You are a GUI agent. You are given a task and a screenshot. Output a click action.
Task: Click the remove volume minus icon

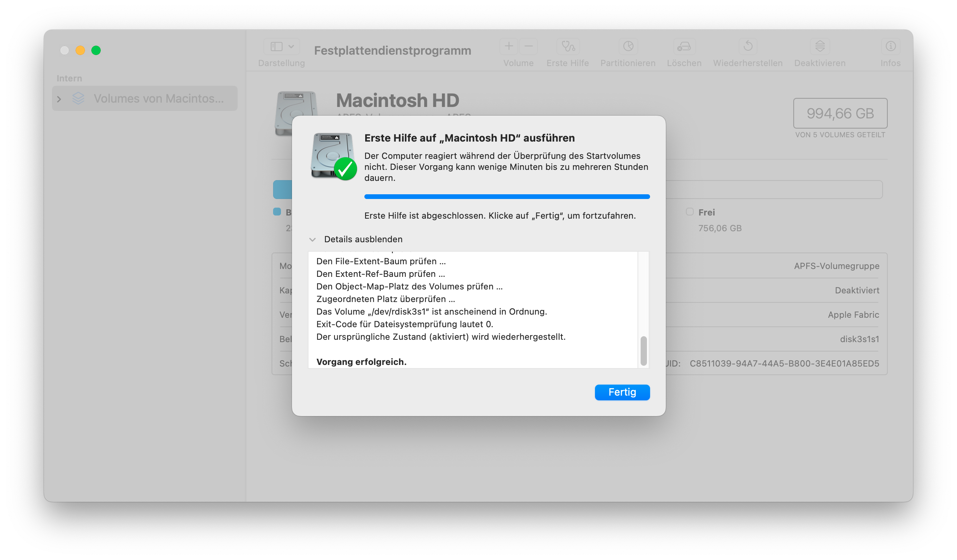(528, 46)
